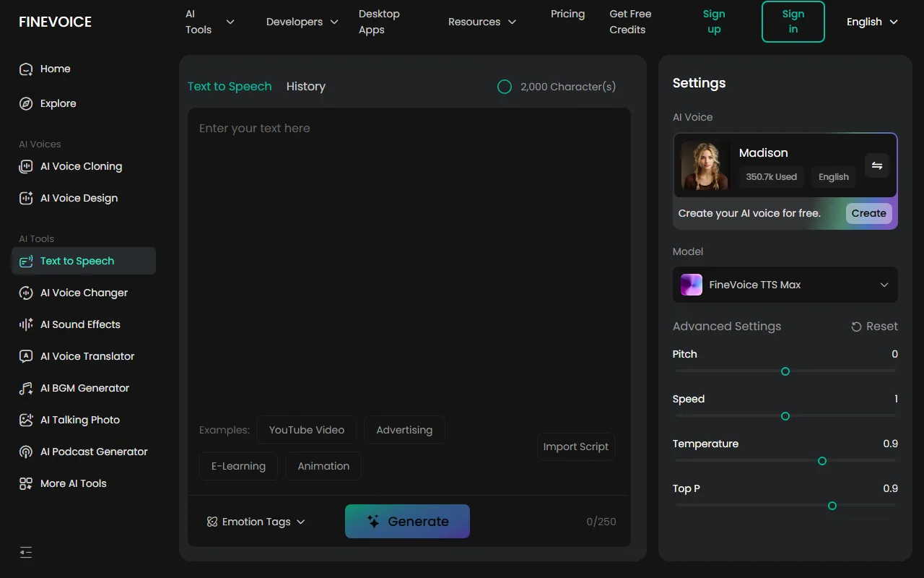Expand the Emotion Tags dropdown
Viewport: 924px width, 578px height.
(256, 522)
